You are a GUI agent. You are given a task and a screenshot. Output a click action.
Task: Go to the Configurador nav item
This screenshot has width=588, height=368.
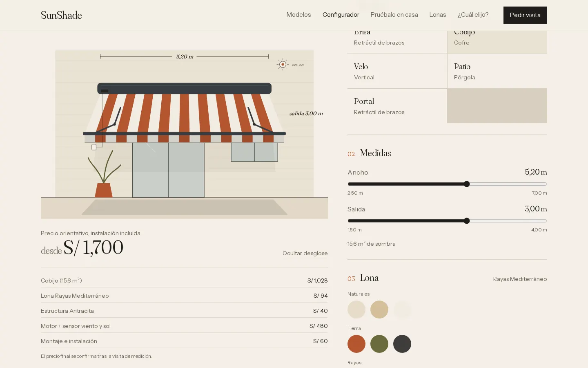(x=341, y=15)
